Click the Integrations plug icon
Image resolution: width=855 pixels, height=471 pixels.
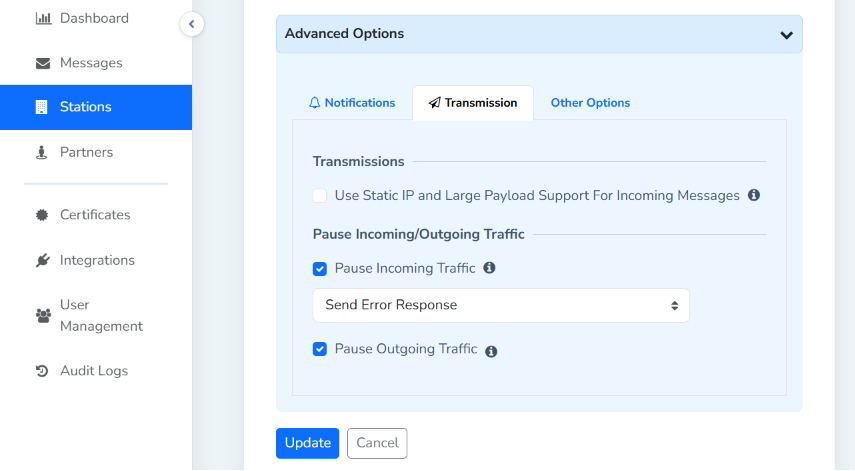(x=43, y=260)
